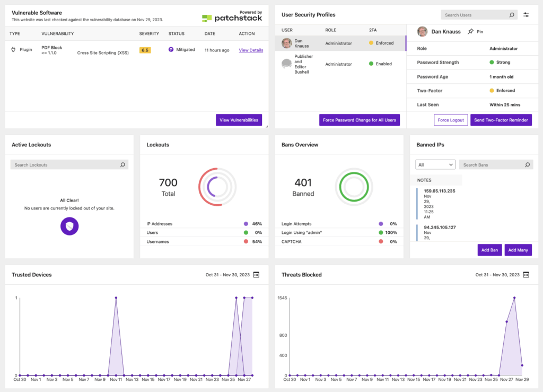
Task: Open the All filter dropdown in Banned IPs
Action: click(435, 165)
